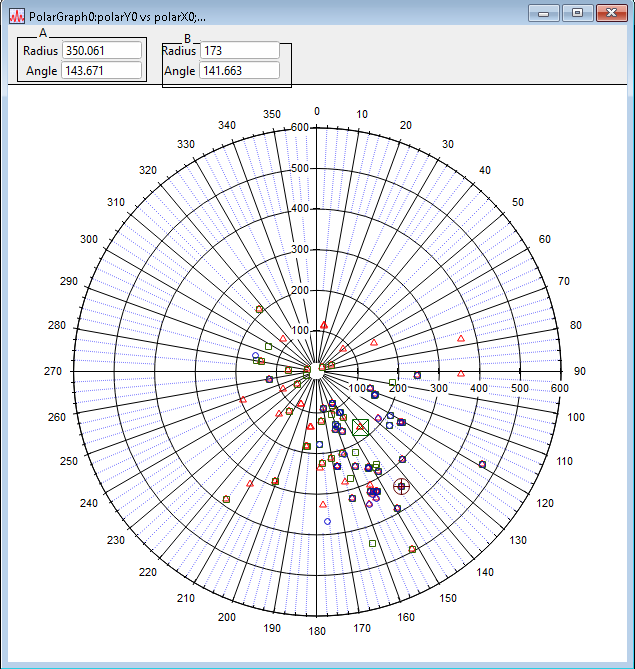
Task: Minimize the PolarGraph0 window
Action: 543,13
